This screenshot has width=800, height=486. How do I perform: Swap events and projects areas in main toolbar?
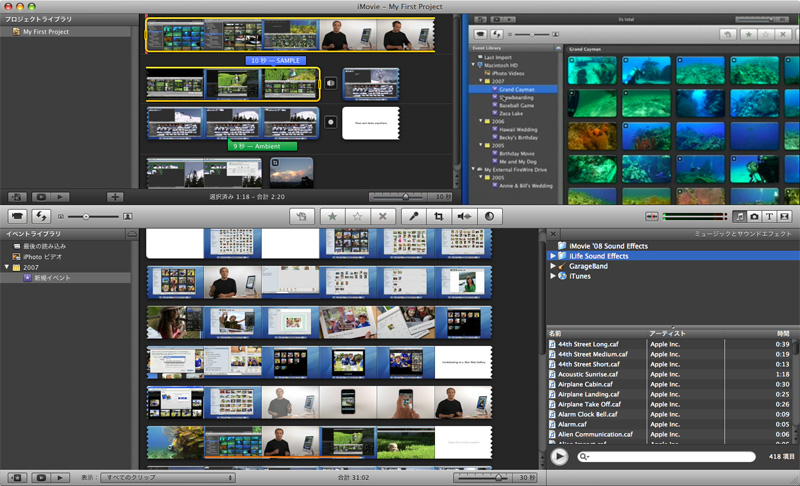(41, 216)
